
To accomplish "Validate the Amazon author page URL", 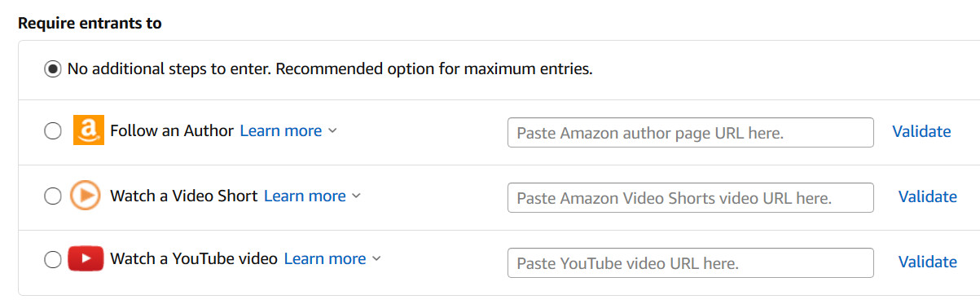I will point(921,131).
